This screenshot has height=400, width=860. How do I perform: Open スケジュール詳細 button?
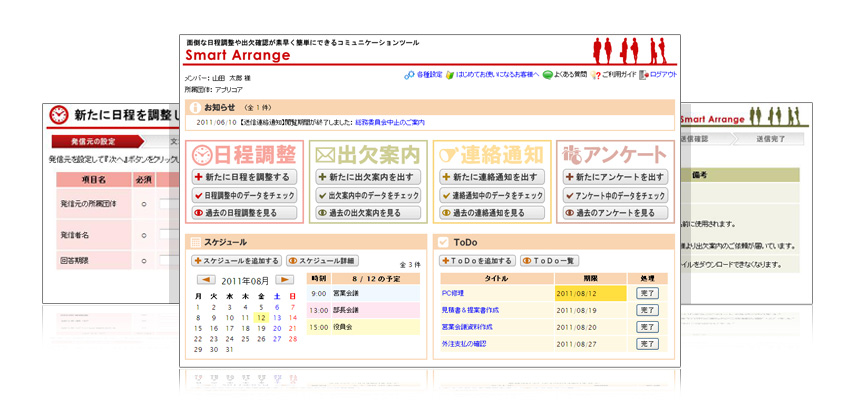coord(322,261)
